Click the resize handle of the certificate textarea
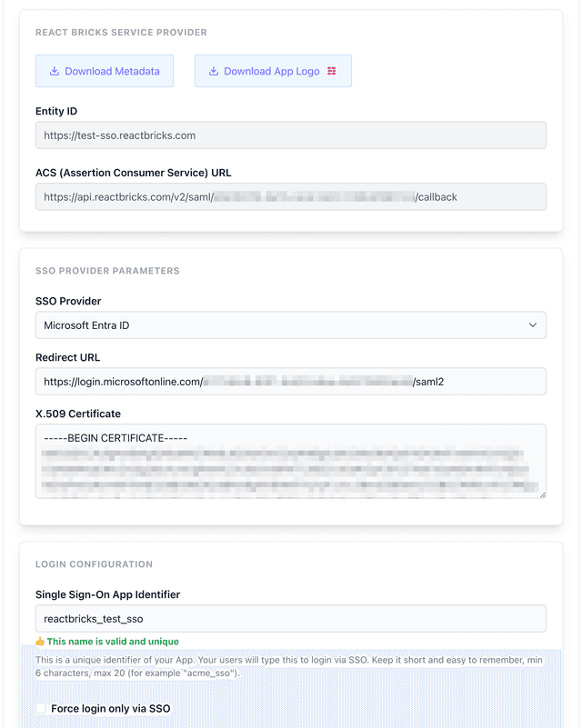The image size is (582, 728). pyautogui.click(x=542, y=493)
